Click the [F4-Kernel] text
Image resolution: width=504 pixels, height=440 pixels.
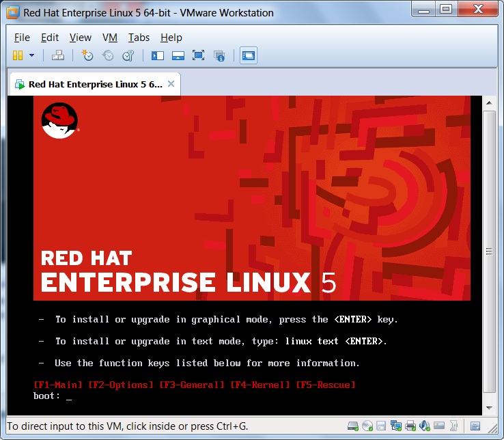pos(260,385)
